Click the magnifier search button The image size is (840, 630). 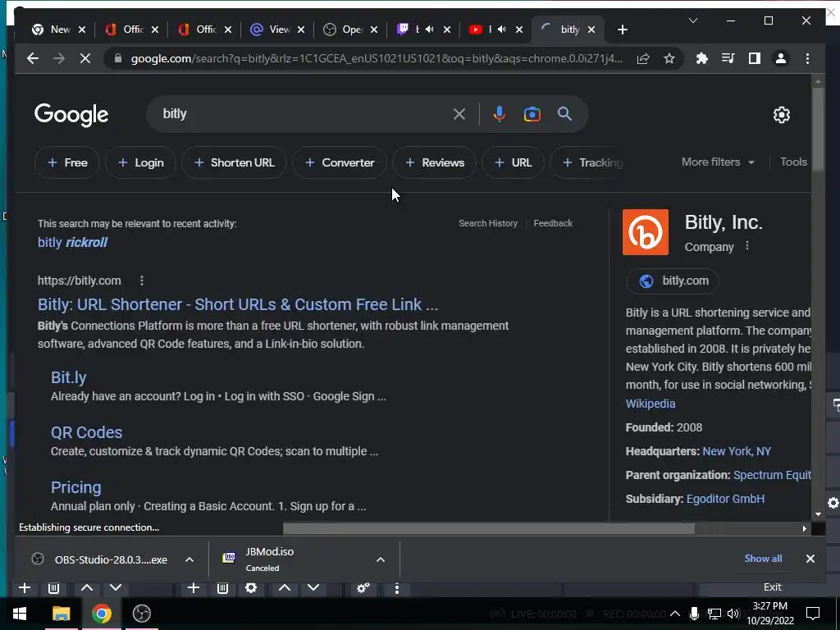point(564,114)
